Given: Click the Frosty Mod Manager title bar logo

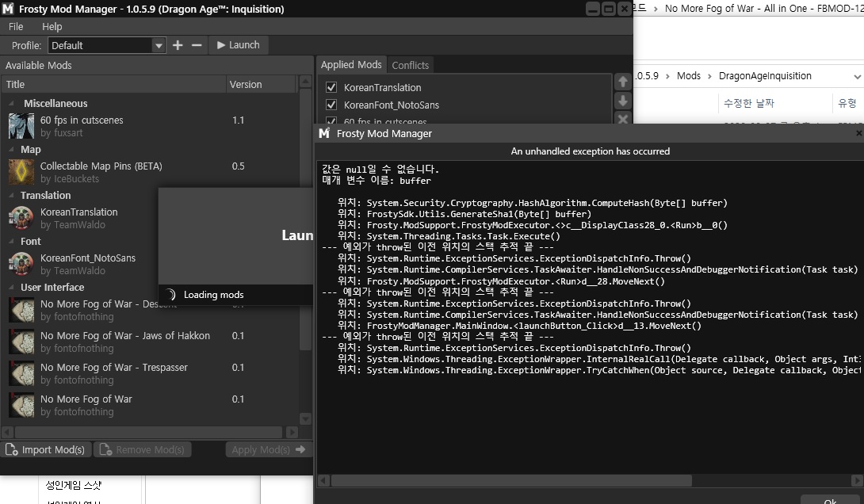Looking at the screenshot, I should (x=8, y=9).
